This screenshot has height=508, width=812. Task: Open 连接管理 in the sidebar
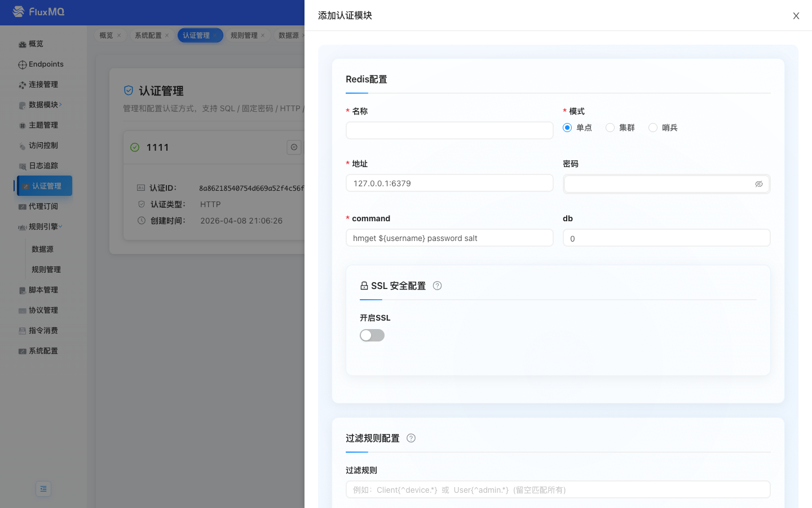pyautogui.click(x=43, y=85)
